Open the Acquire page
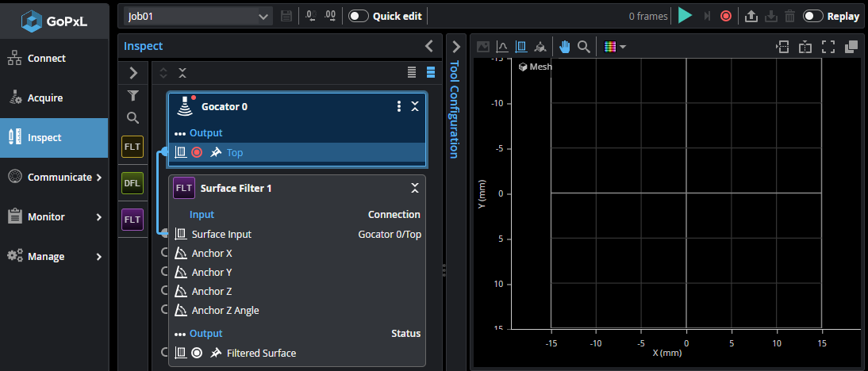868x371 pixels. 45,98
